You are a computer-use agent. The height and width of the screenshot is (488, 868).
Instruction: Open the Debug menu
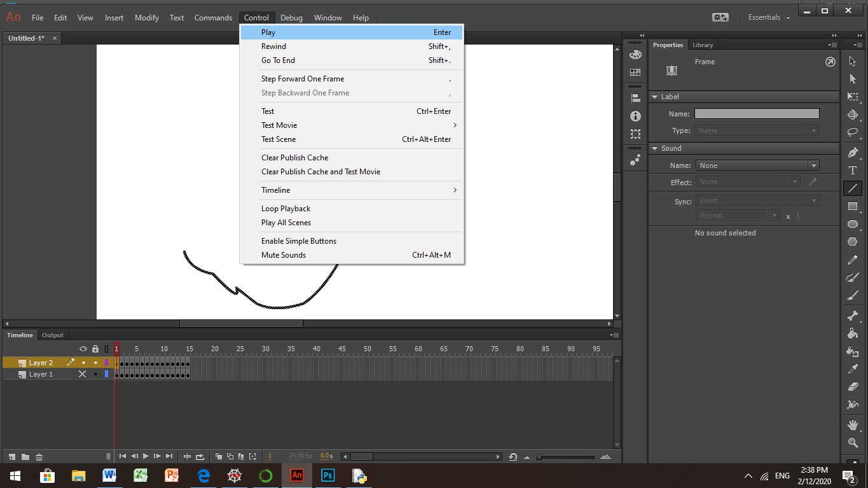pyautogui.click(x=291, y=18)
